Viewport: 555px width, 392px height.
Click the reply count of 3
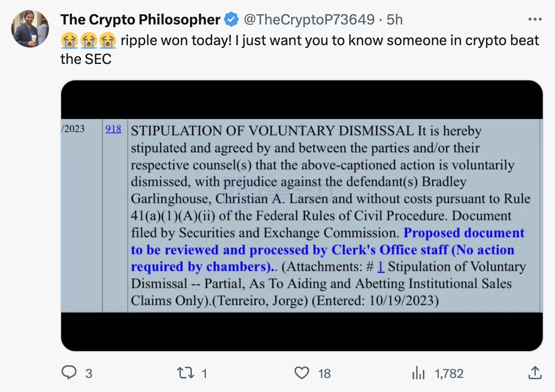[x=88, y=374]
